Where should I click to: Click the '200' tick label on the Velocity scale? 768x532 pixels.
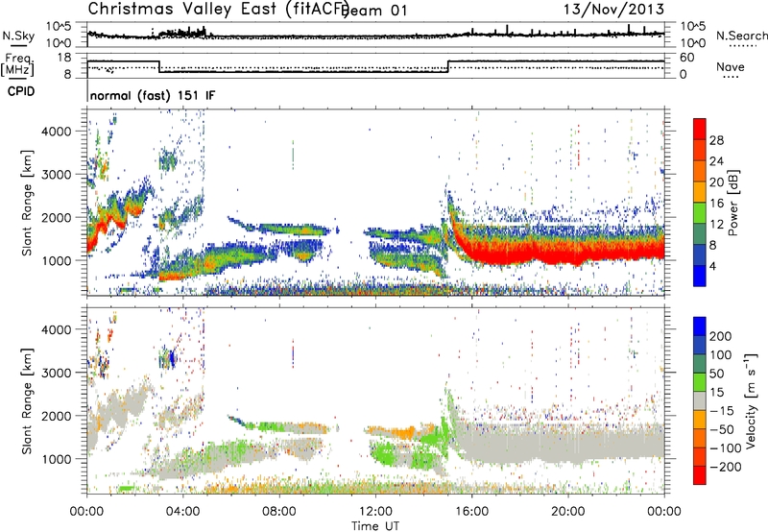tap(721, 336)
